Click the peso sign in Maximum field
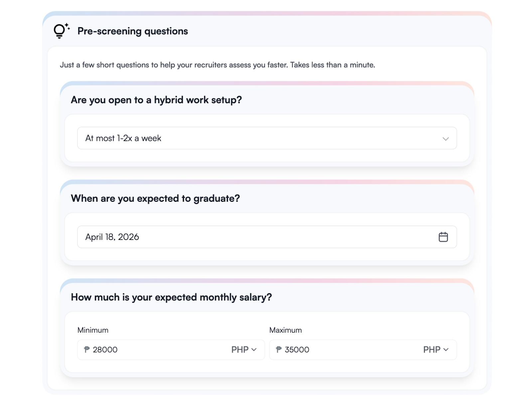The image size is (532, 411). click(x=279, y=350)
